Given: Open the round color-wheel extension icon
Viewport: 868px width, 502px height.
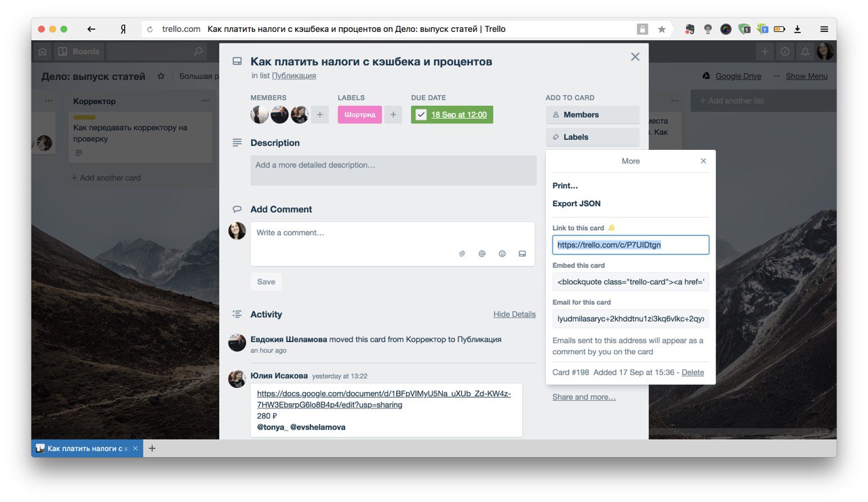Looking at the screenshot, I should [x=726, y=29].
